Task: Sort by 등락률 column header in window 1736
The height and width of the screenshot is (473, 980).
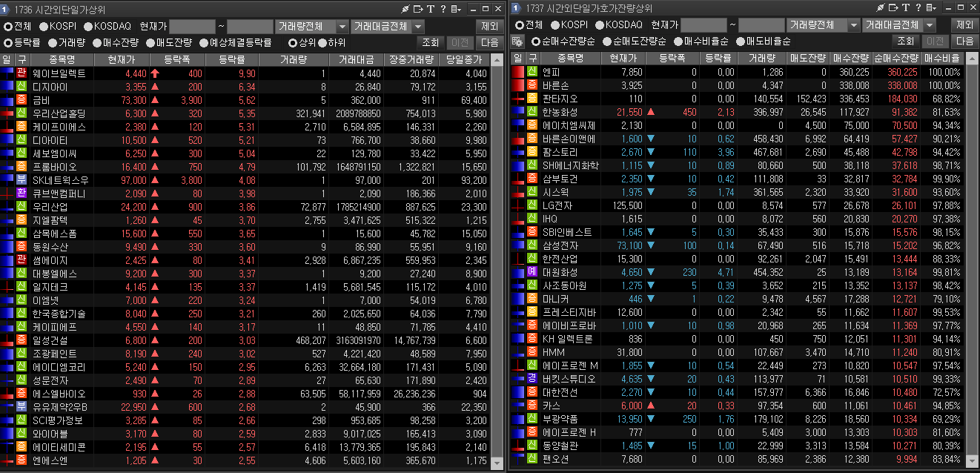Action: [232, 59]
